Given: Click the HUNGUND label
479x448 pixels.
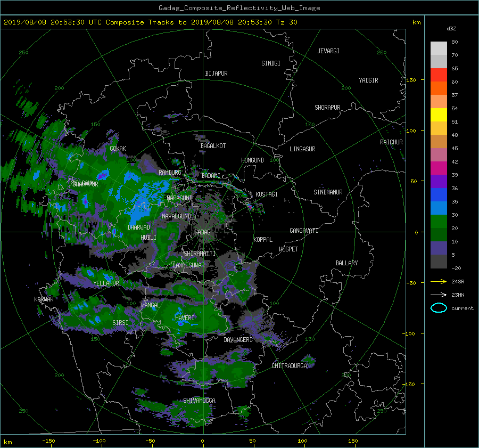Looking at the screenshot, I should (252, 160).
